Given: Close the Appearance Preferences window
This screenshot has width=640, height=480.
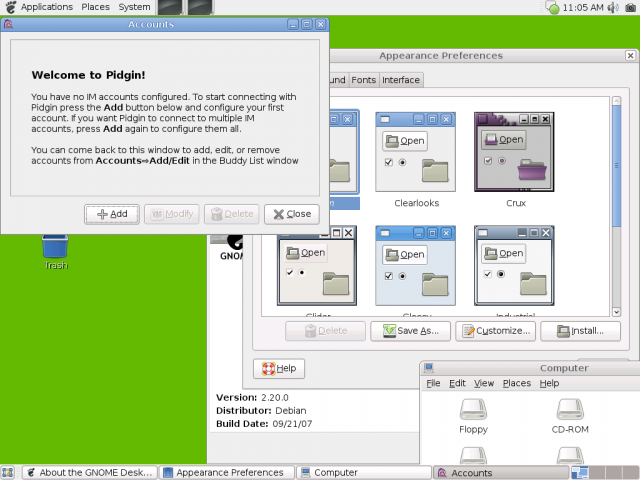Looking at the screenshot, I should (x=630, y=56).
